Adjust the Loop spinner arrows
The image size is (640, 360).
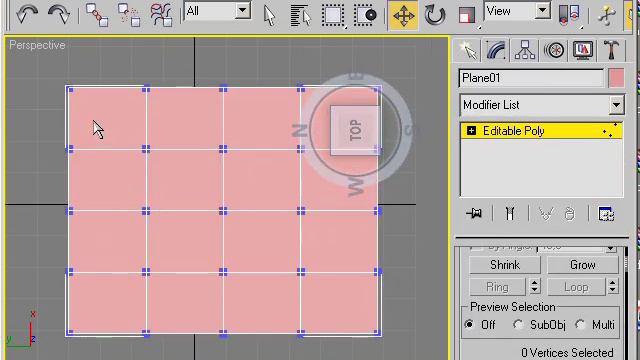pos(612,287)
